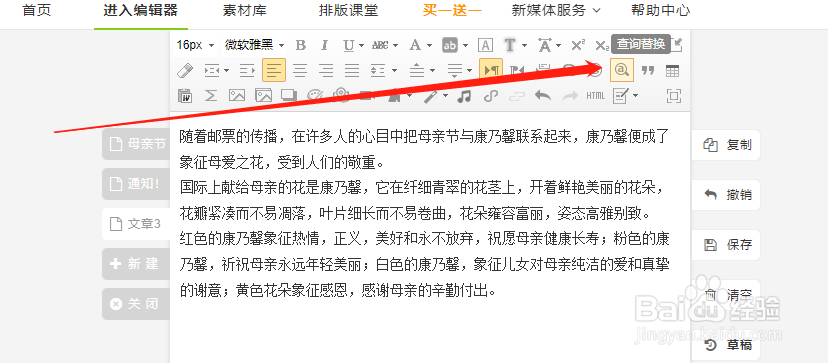Expand letter spacing dropdown arrow

(559, 46)
